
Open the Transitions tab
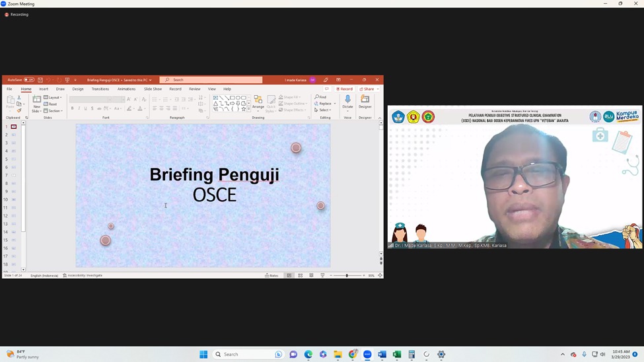tap(100, 89)
